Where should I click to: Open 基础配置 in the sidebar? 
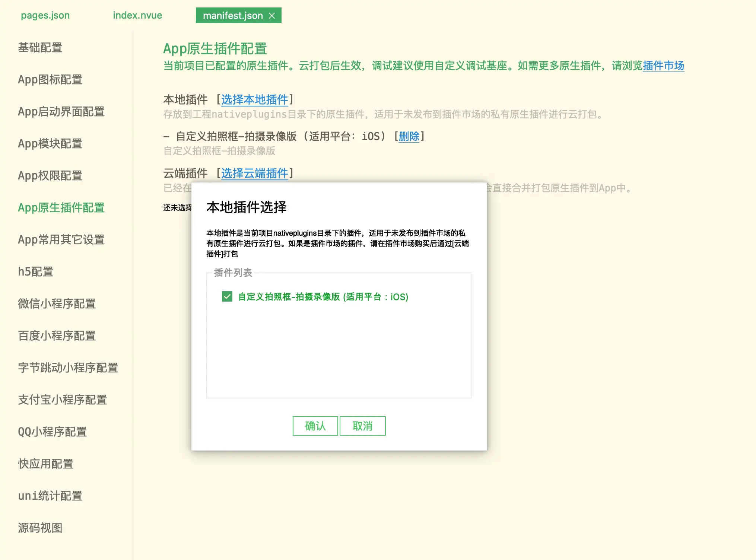(40, 47)
